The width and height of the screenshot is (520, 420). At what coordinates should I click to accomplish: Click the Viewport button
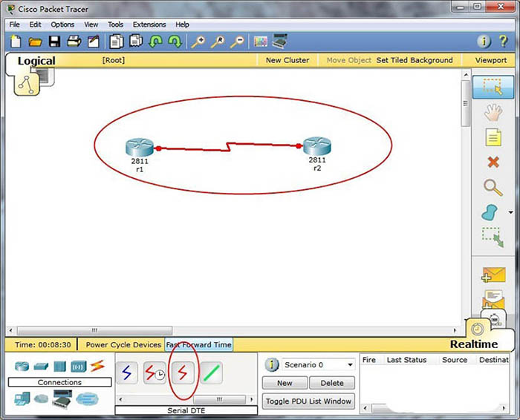[491, 60]
